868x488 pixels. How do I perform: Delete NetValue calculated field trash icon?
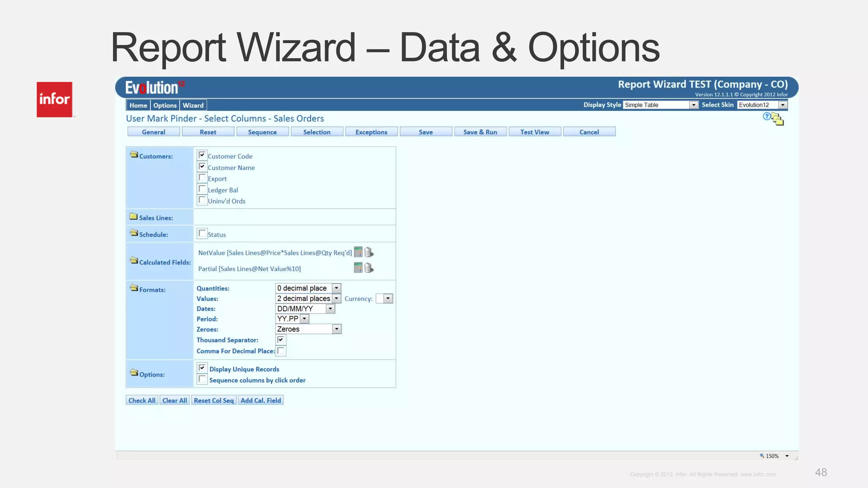369,252
